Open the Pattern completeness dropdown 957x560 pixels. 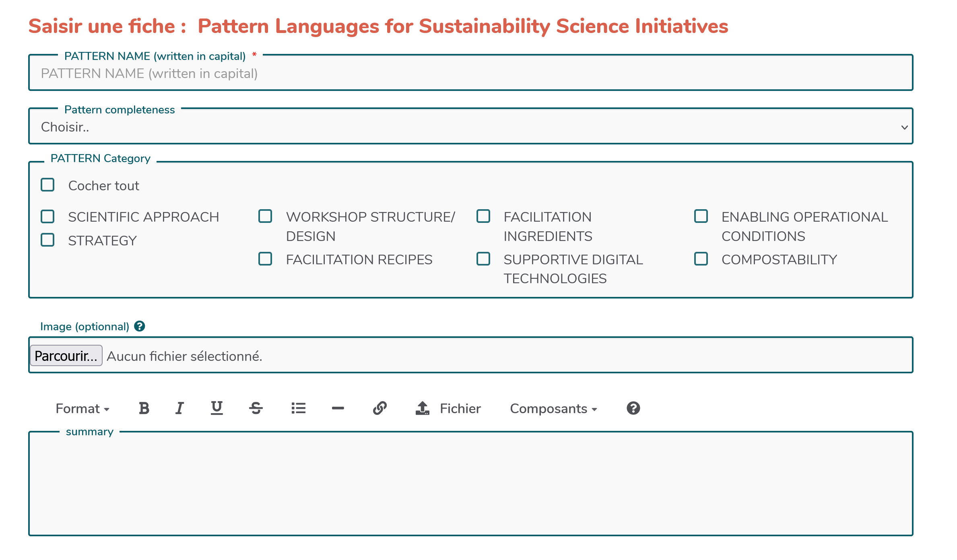[x=470, y=127]
